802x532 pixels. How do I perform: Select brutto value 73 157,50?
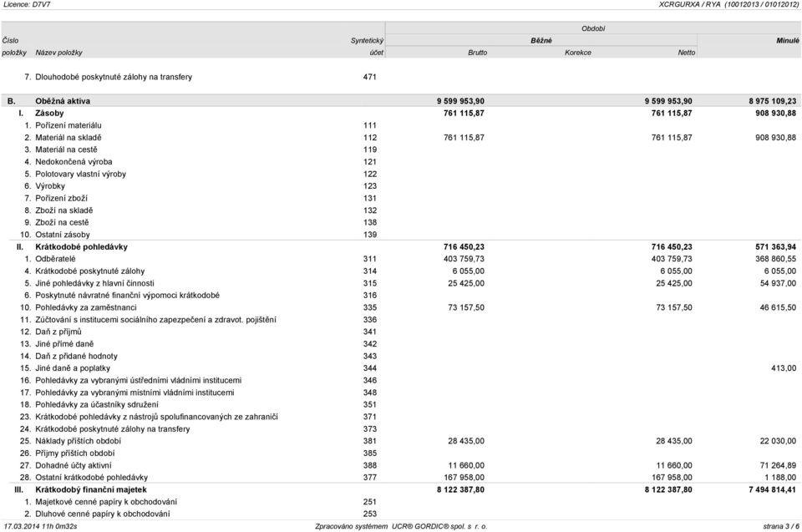pos(466,307)
